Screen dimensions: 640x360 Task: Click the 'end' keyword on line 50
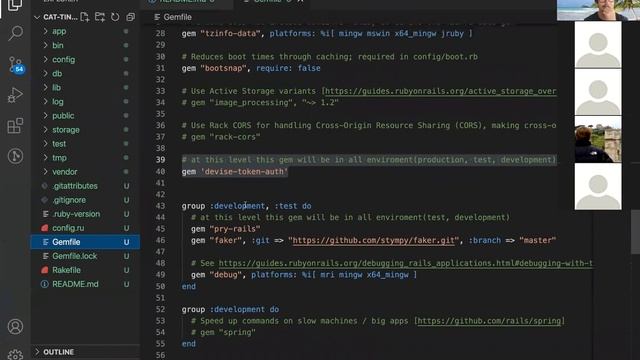point(189,287)
